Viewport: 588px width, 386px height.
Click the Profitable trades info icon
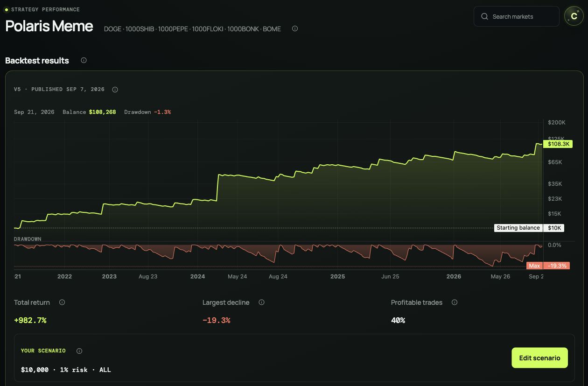tap(455, 302)
